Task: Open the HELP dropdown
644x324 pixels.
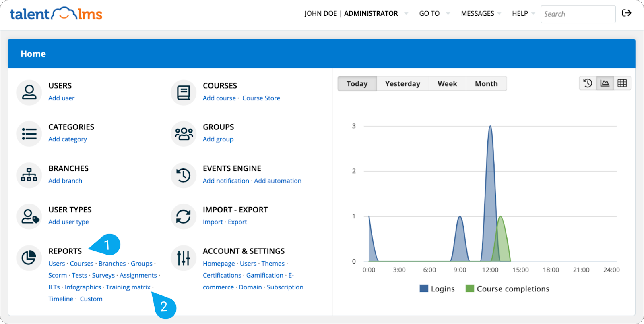Action: [x=523, y=13]
